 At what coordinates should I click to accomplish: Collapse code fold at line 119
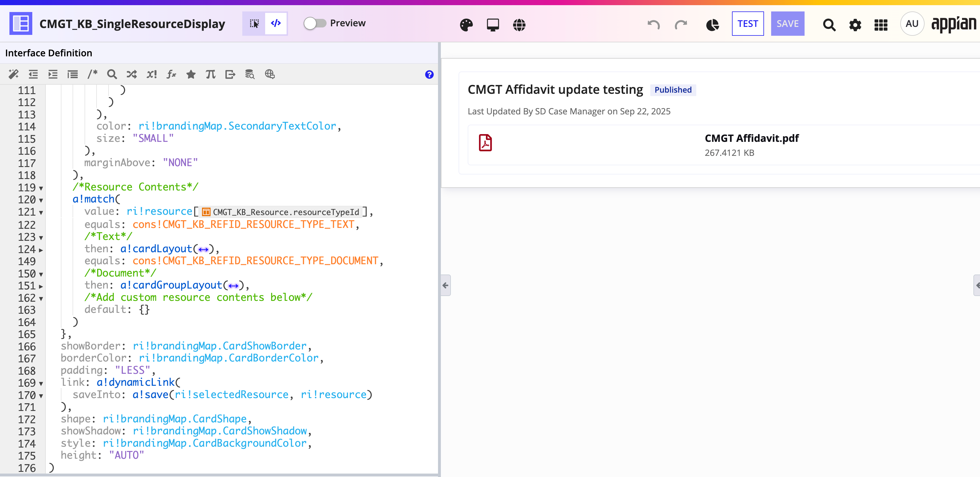click(41, 188)
